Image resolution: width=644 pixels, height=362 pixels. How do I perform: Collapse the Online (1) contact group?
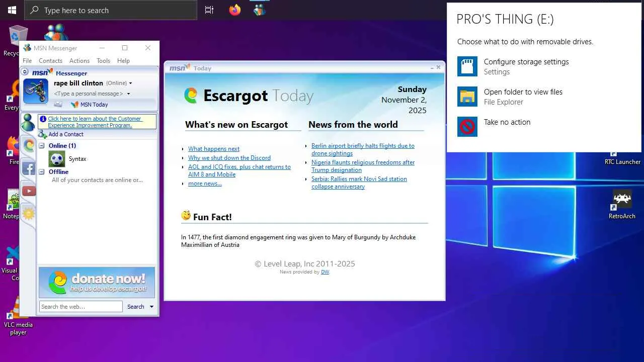(42, 146)
